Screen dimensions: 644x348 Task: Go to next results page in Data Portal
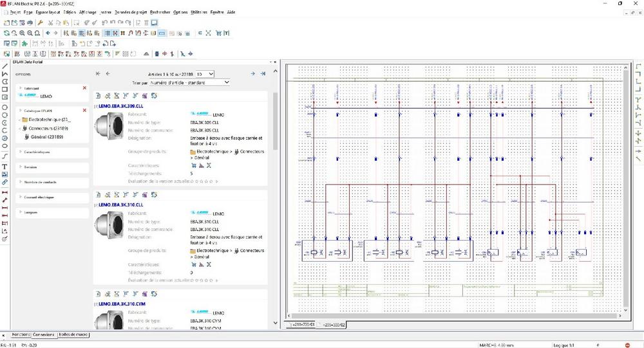point(252,73)
